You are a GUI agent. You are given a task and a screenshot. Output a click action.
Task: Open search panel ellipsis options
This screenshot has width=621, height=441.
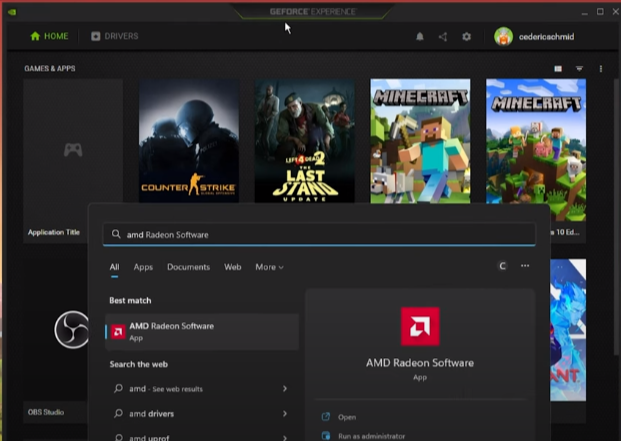[525, 266]
